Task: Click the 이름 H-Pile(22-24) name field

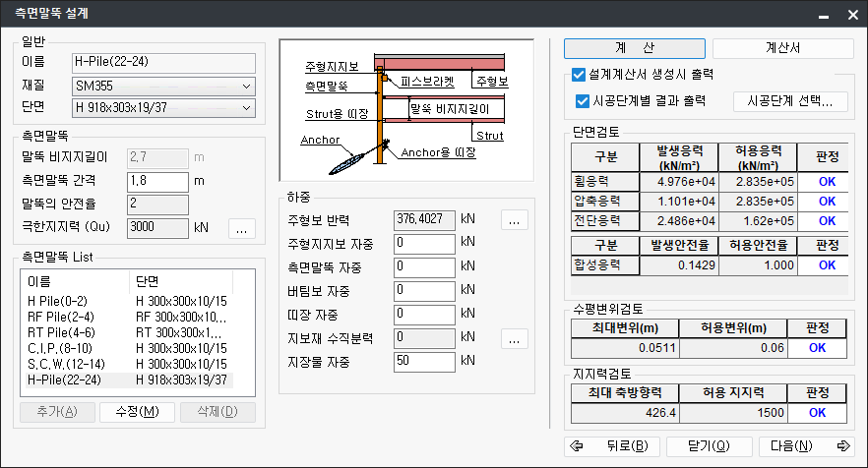Action: coord(164,63)
